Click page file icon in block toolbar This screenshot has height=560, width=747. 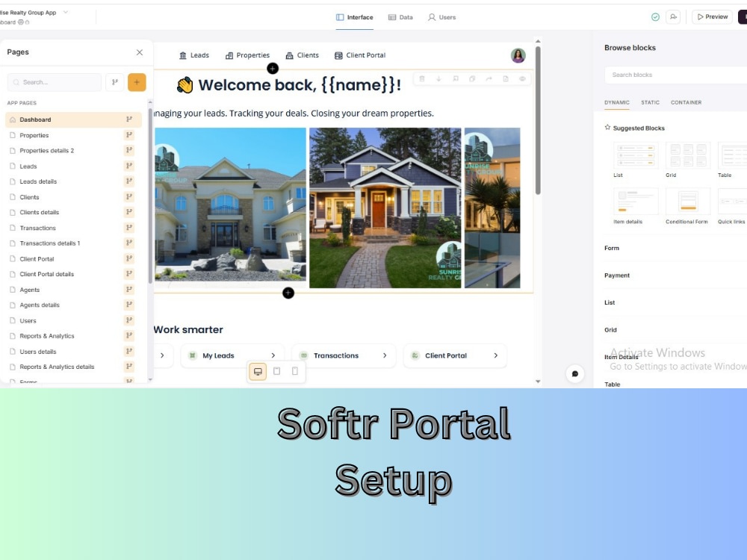pyautogui.click(x=506, y=78)
